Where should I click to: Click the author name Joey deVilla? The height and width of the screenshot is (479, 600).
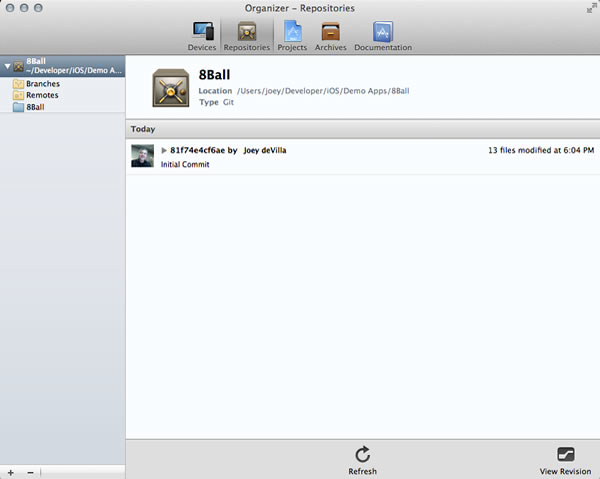click(x=265, y=150)
